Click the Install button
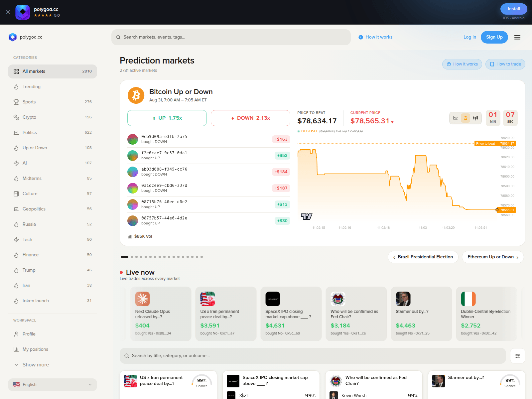This screenshot has height=399, width=532. (x=514, y=9)
